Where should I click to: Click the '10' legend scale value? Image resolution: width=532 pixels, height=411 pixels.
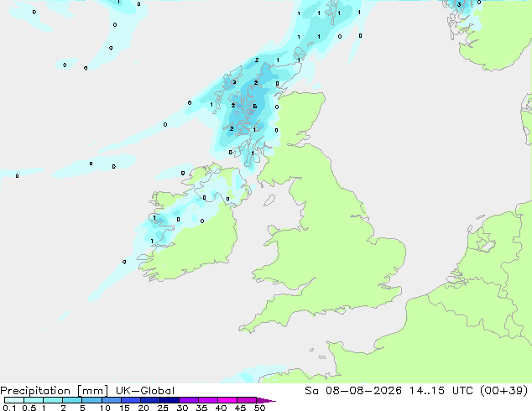pos(105,408)
